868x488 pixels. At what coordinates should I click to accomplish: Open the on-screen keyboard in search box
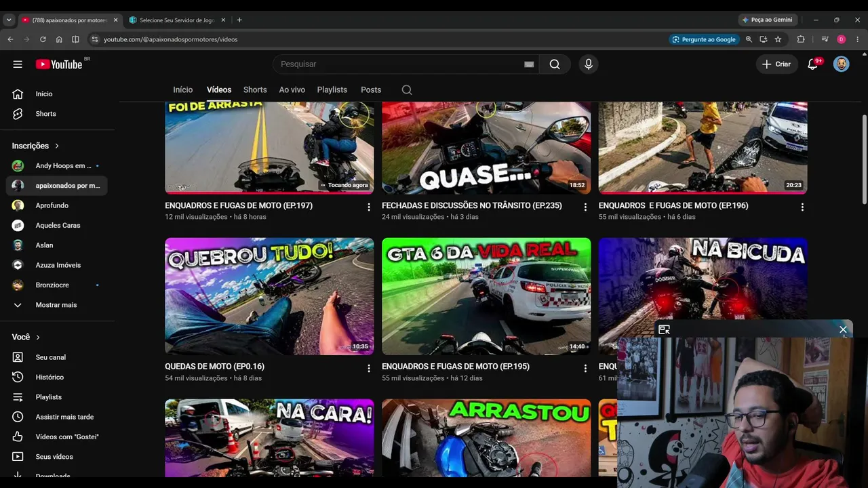[529, 64]
